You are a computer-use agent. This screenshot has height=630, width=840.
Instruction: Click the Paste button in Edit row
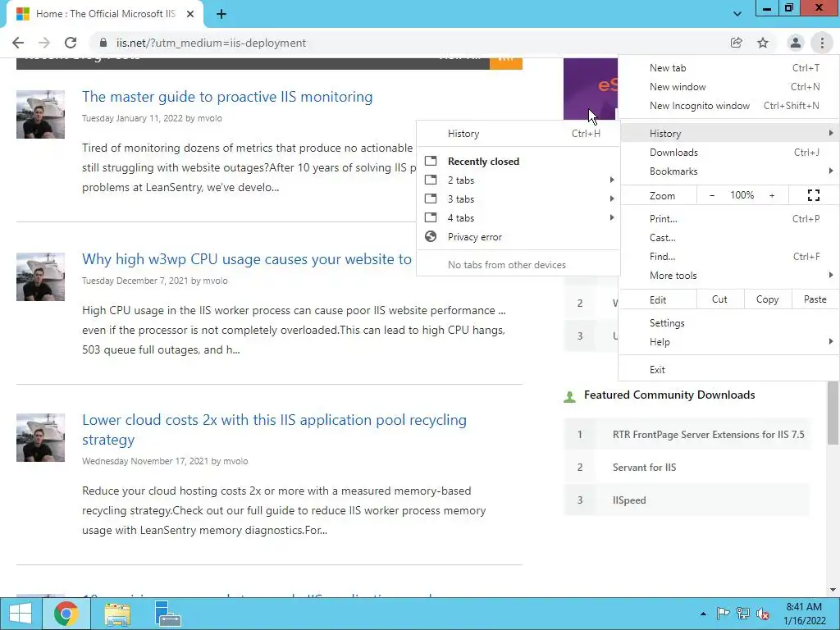pos(815,299)
